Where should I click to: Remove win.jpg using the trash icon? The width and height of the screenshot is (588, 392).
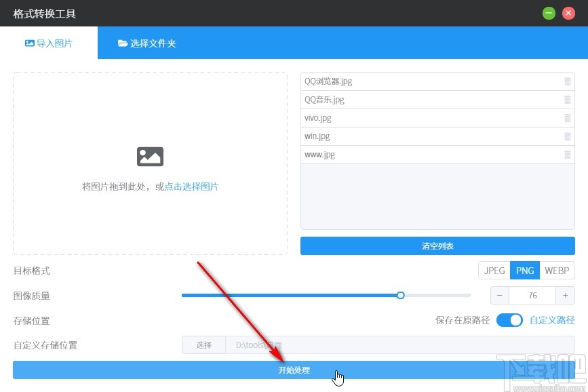pos(567,136)
